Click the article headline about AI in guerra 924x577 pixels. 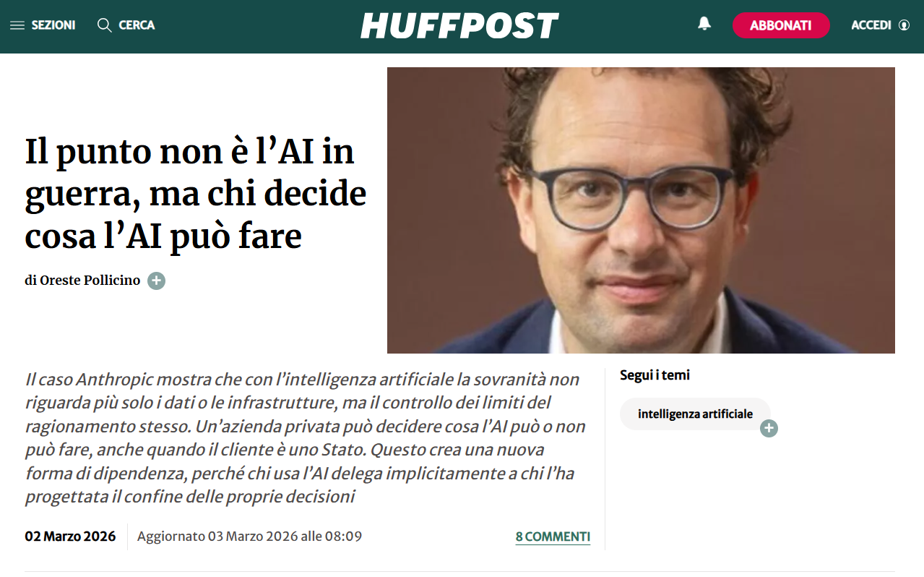[x=196, y=194]
